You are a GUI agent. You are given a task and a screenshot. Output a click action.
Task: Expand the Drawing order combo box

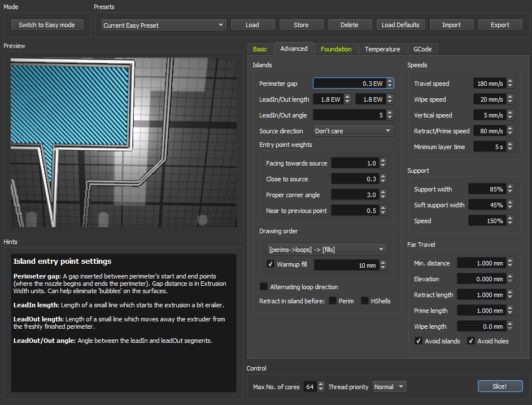point(326,249)
